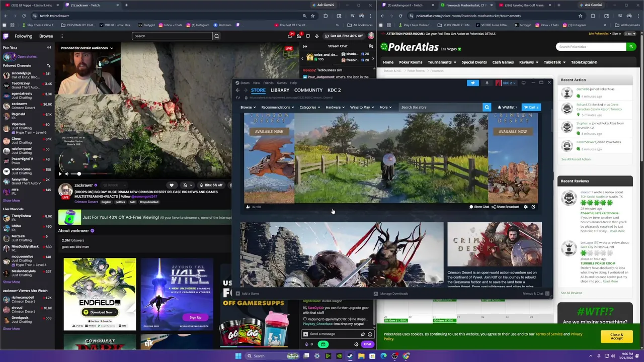Click the Twitch search magnifier button

coord(217,36)
